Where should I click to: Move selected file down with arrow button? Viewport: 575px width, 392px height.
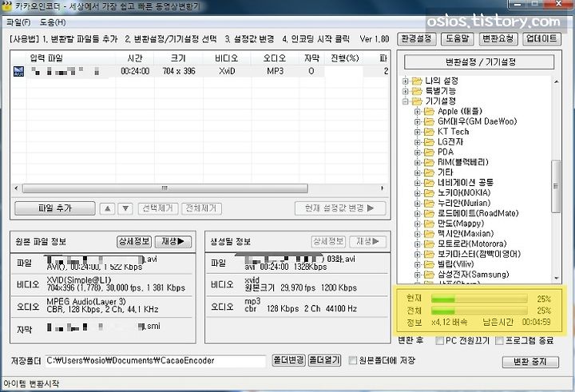[125, 208]
